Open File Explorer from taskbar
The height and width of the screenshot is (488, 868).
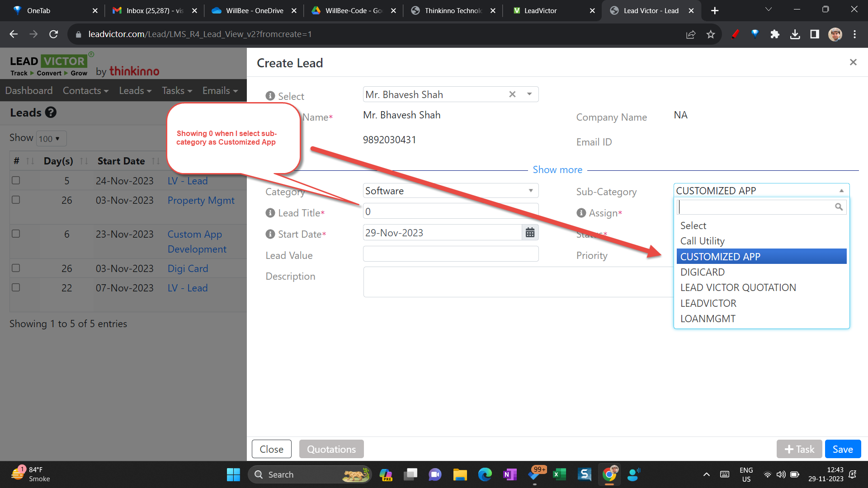coord(460,474)
